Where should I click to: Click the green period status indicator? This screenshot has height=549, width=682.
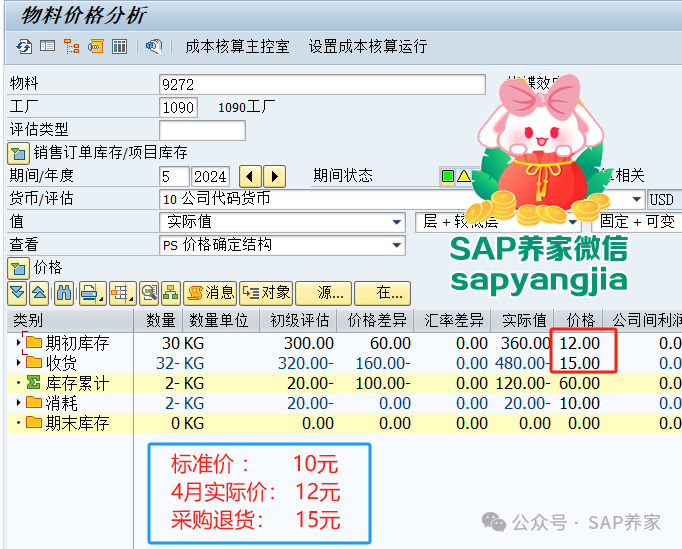pyautogui.click(x=448, y=176)
